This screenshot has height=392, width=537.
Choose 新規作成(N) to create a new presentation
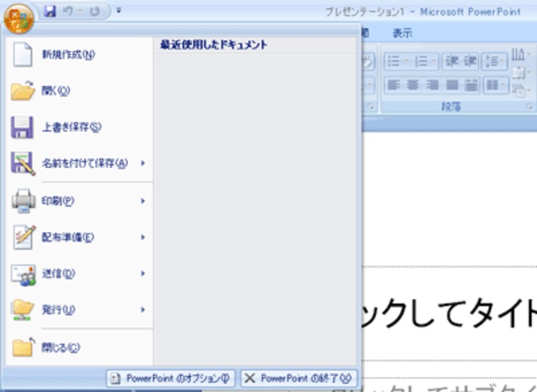(79, 54)
